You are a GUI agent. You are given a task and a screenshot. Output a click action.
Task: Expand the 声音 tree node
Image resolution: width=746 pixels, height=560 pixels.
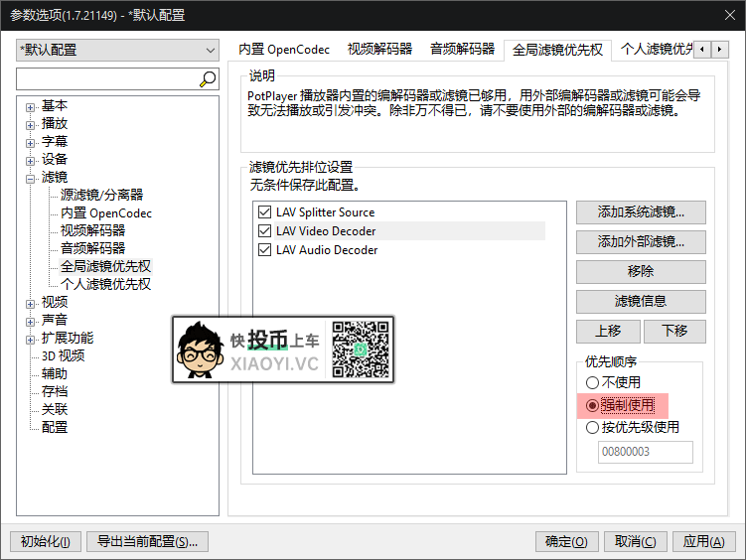(x=30, y=322)
